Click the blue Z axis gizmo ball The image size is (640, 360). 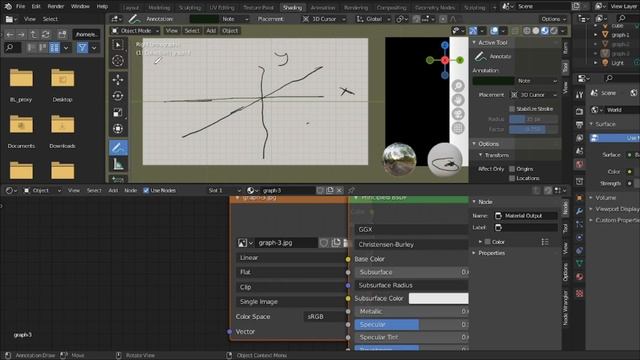[445, 45]
